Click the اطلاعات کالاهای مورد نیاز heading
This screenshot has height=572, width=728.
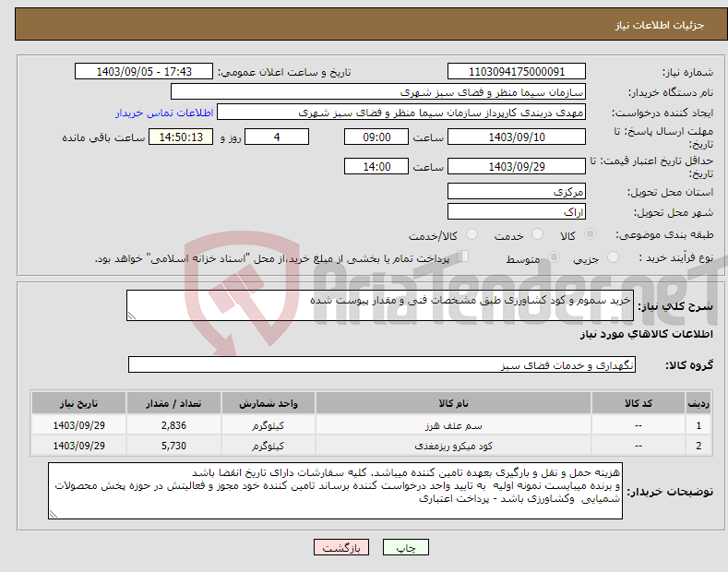646,334
